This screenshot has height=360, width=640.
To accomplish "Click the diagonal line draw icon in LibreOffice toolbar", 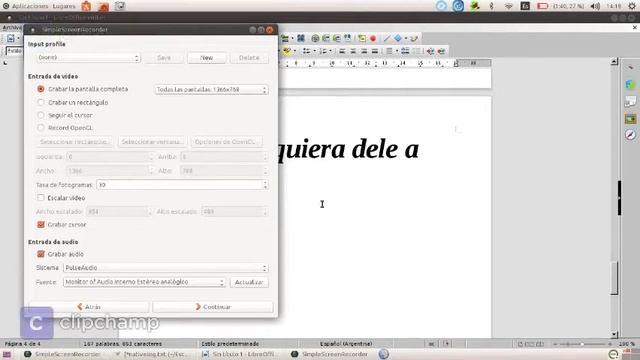I will coord(387,39).
